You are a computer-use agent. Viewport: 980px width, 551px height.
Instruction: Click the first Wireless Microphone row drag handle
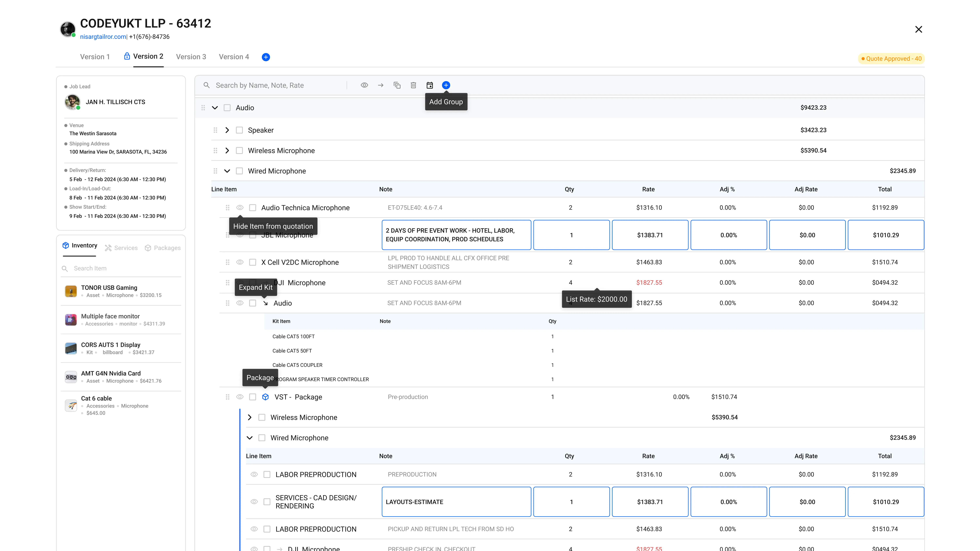pos(215,151)
